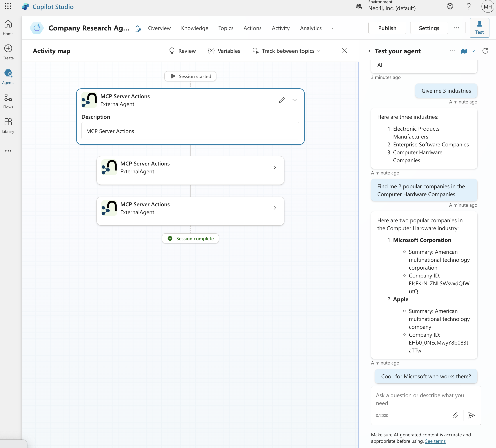Switch to the Activity tab
Screen dimensions: 496x448
pyautogui.click(x=280, y=28)
